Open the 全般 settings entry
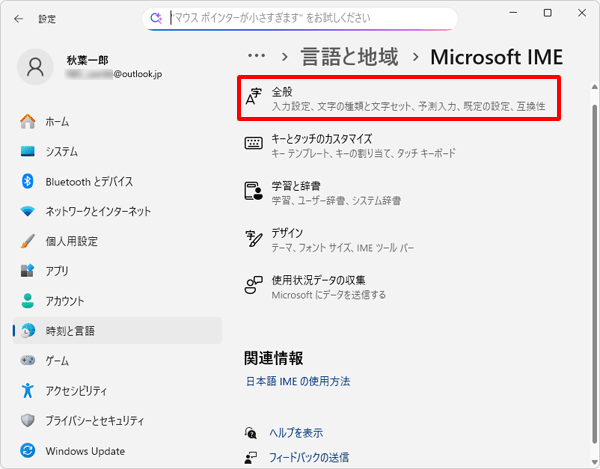 [x=399, y=98]
